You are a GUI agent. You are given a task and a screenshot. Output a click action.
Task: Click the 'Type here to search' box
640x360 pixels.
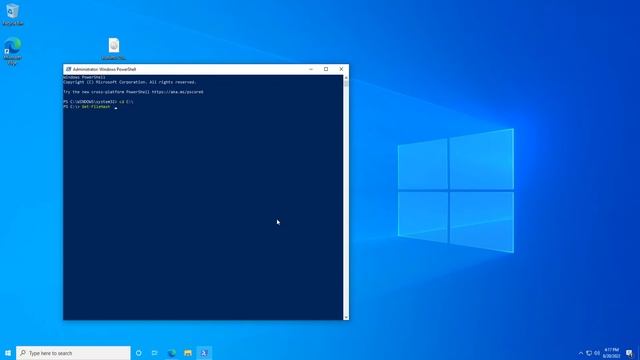tap(73, 353)
